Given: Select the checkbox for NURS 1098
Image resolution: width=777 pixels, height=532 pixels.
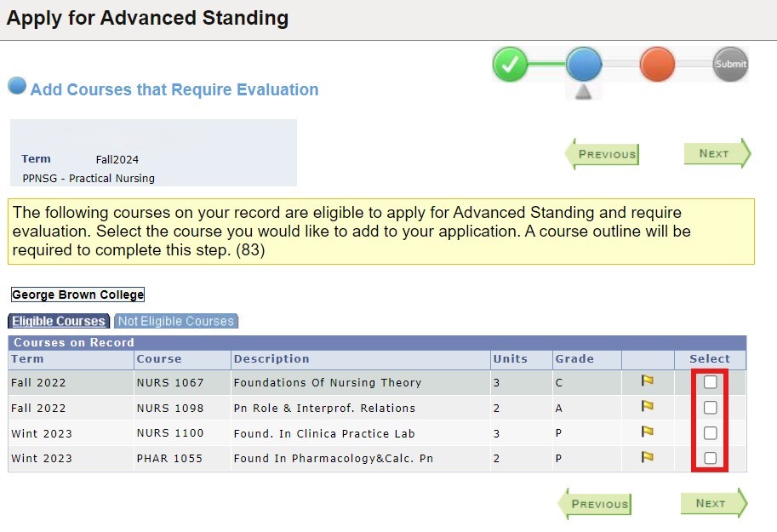Looking at the screenshot, I should 711,408.
